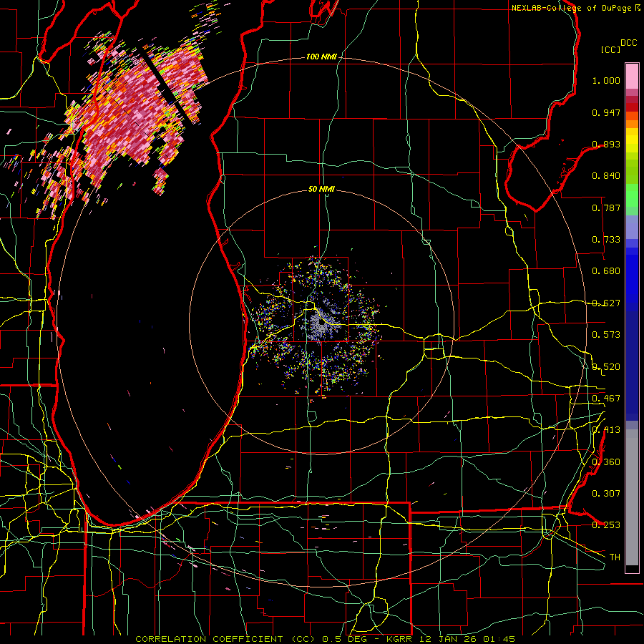Select the 0.840 scale value
Image resolution: width=644 pixels, height=644 pixels.
606,176
